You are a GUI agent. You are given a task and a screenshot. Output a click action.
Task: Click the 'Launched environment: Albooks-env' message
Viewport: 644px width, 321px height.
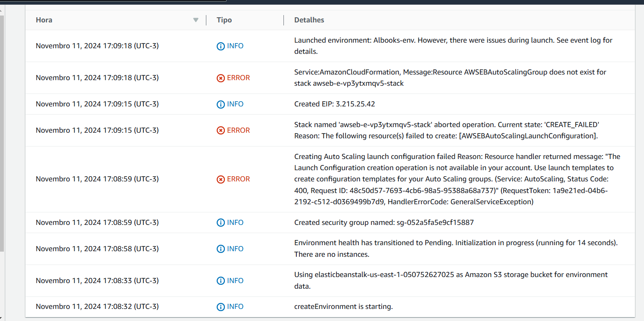pyautogui.click(x=453, y=46)
